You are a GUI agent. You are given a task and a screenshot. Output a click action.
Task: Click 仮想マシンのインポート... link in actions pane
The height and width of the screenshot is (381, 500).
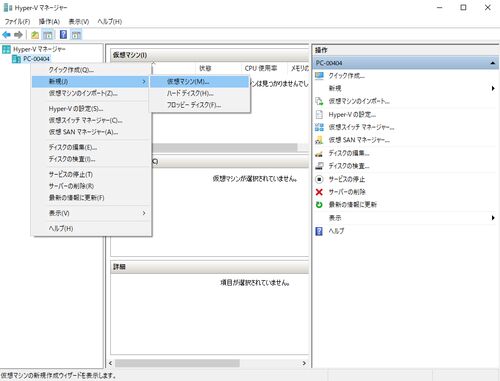pos(359,101)
